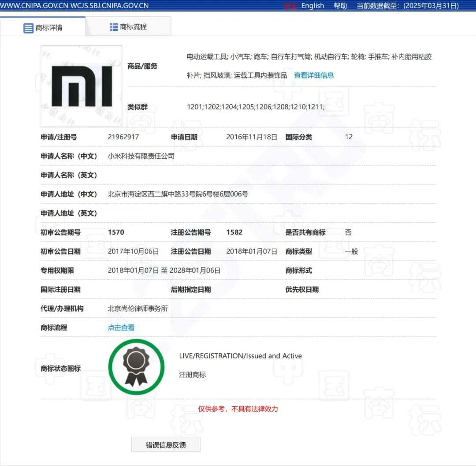Click the MI trademark logo image
476x466 pixels.
coord(82,86)
